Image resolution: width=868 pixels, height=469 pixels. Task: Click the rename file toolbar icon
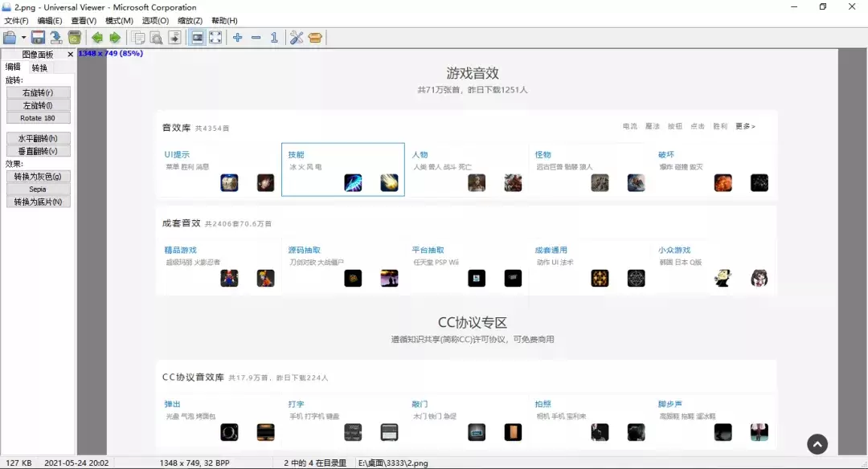56,38
